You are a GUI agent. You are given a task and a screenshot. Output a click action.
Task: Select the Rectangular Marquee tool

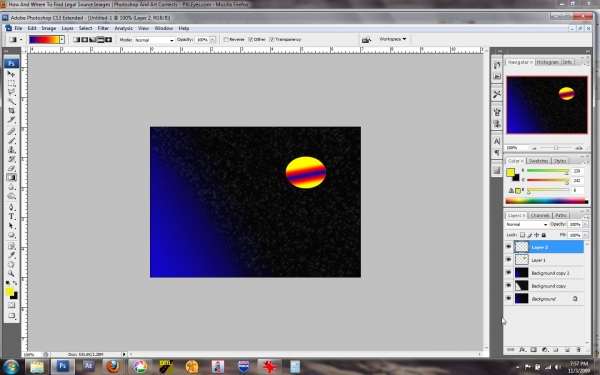tap(11, 83)
